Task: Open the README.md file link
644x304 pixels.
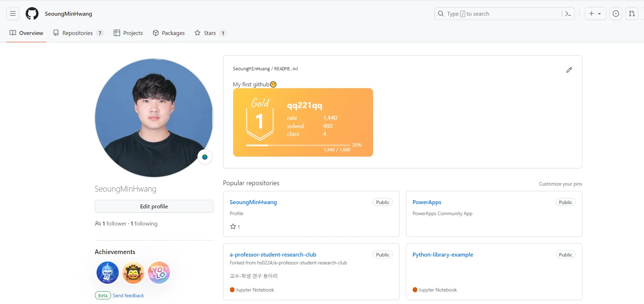Action: pyautogui.click(x=286, y=69)
